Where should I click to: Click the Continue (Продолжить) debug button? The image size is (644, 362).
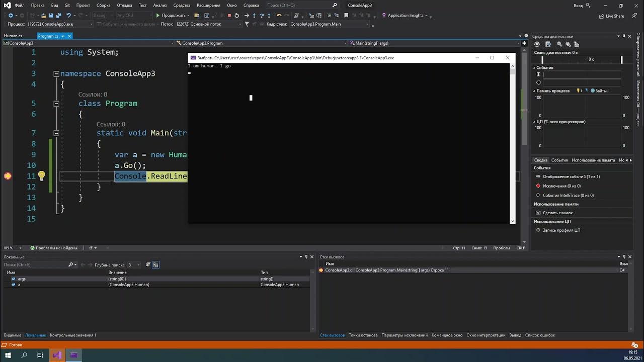[x=172, y=15]
